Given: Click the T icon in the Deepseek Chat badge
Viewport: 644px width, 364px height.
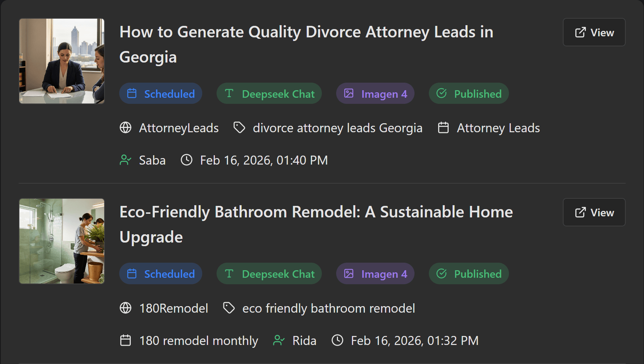Looking at the screenshot, I should coord(229,93).
